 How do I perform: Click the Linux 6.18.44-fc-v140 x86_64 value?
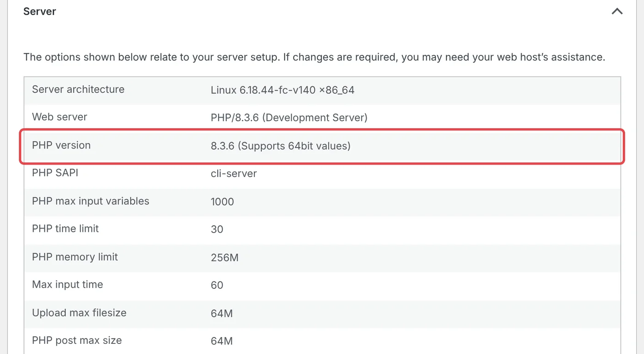[282, 90]
